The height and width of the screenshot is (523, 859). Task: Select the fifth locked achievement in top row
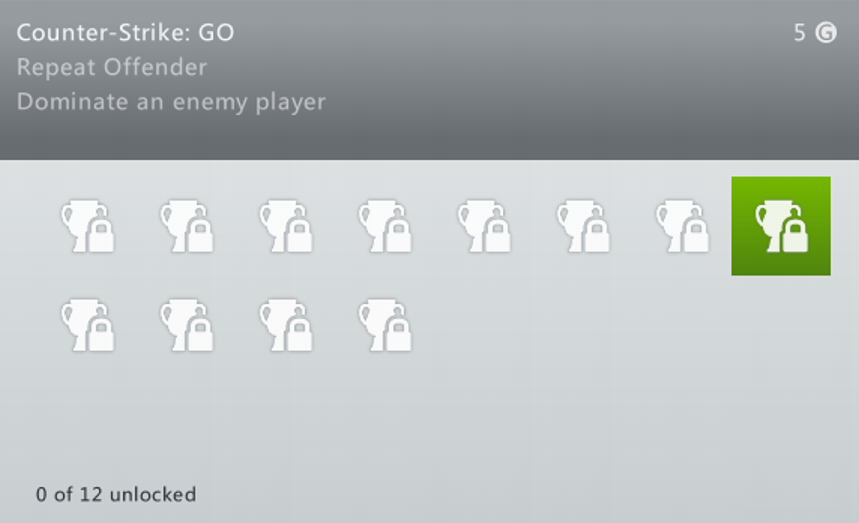pyautogui.click(x=484, y=226)
